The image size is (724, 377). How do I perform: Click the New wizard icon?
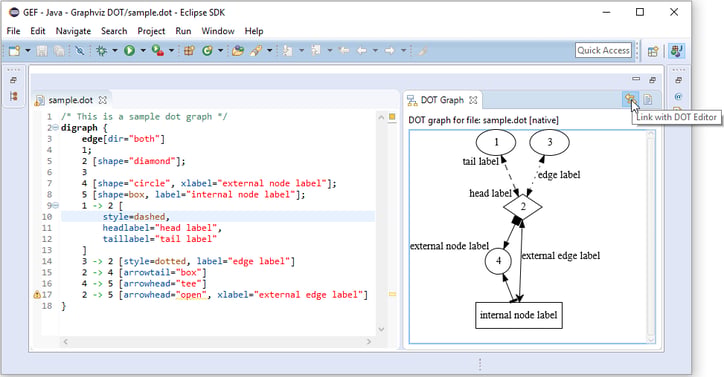[14, 50]
